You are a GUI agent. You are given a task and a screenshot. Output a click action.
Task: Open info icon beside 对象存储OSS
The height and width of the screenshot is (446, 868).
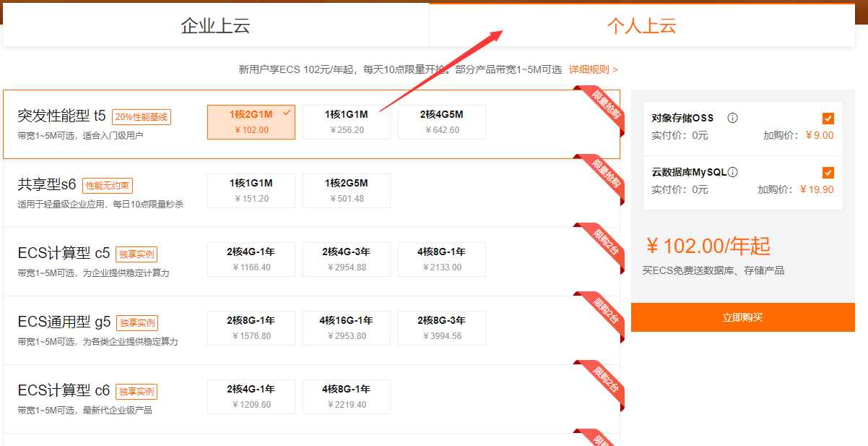pos(732,118)
